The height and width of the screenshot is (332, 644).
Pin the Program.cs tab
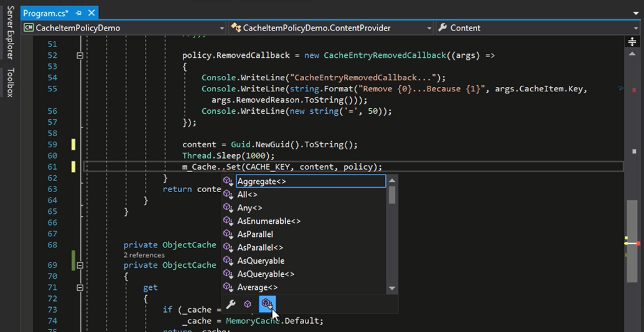[x=78, y=13]
